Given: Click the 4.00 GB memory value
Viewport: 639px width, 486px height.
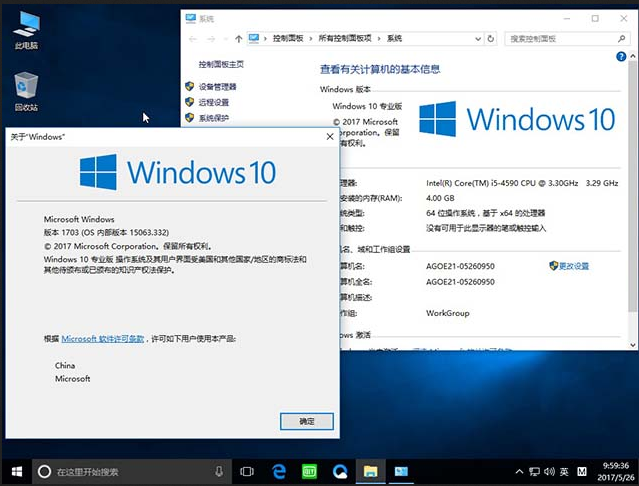Looking at the screenshot, I should pos(440,198).
